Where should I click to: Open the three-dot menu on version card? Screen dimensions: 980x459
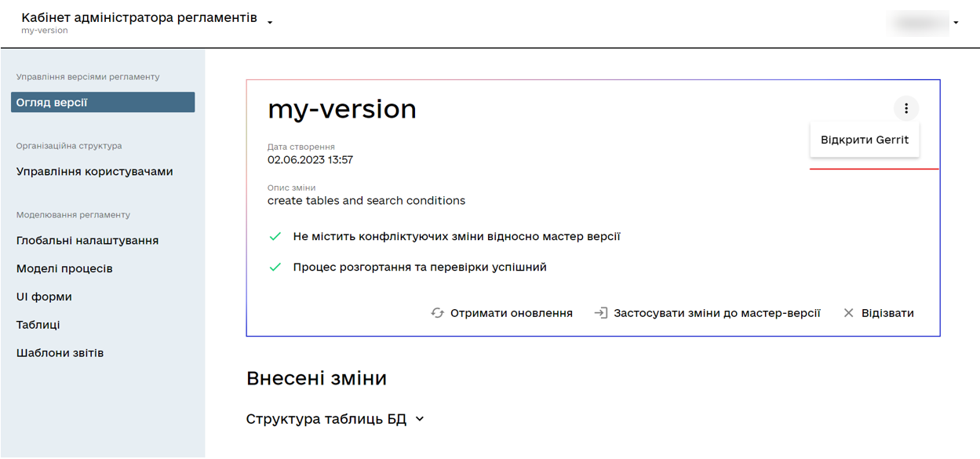point(906,108)
